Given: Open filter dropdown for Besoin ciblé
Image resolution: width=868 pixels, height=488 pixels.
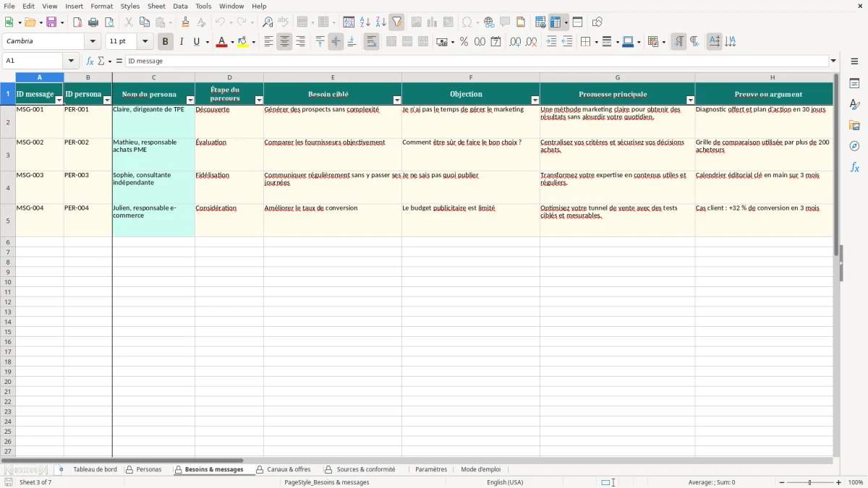Looking at the screenshot, I should point(397,100).
